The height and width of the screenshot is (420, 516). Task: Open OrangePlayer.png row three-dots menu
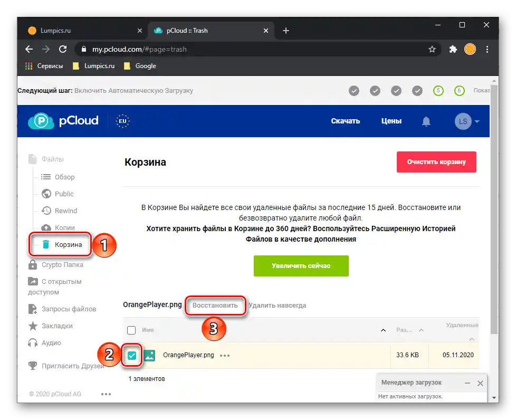[225, 356]
